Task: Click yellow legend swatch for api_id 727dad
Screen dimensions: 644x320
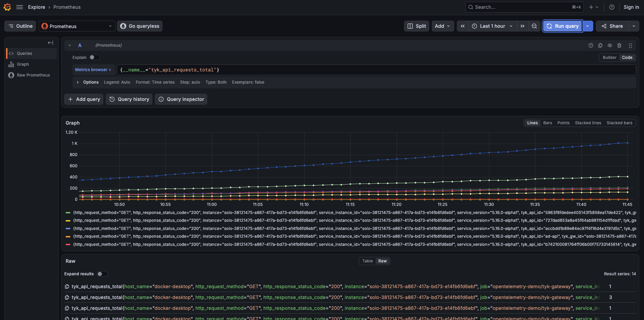Action: click(68, 220)
